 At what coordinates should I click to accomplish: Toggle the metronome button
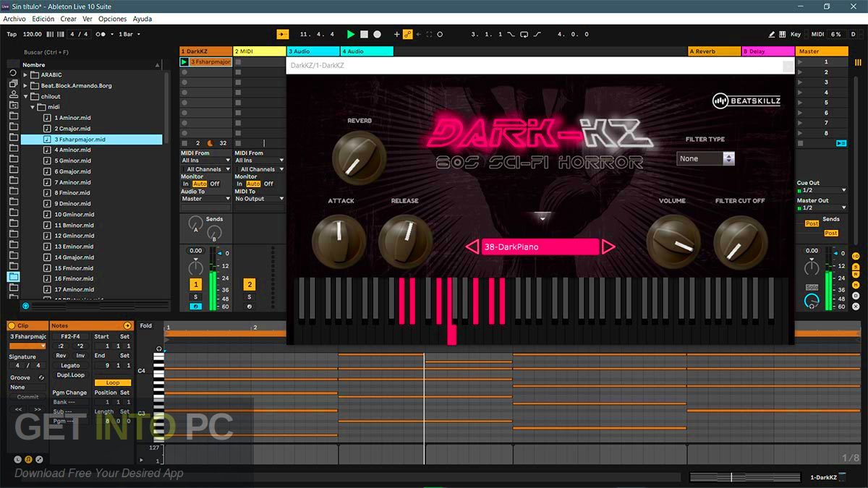(x=103, y=34)
